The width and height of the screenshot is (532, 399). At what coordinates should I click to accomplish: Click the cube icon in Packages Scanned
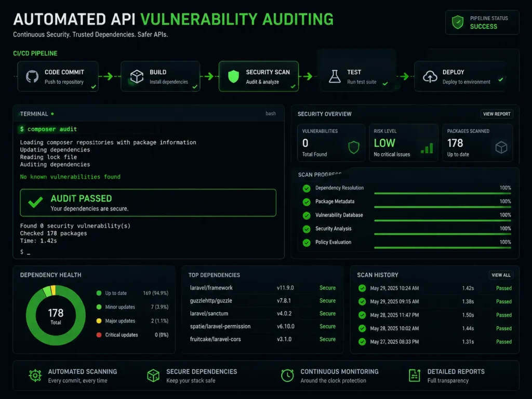click(x=501, y=147)
